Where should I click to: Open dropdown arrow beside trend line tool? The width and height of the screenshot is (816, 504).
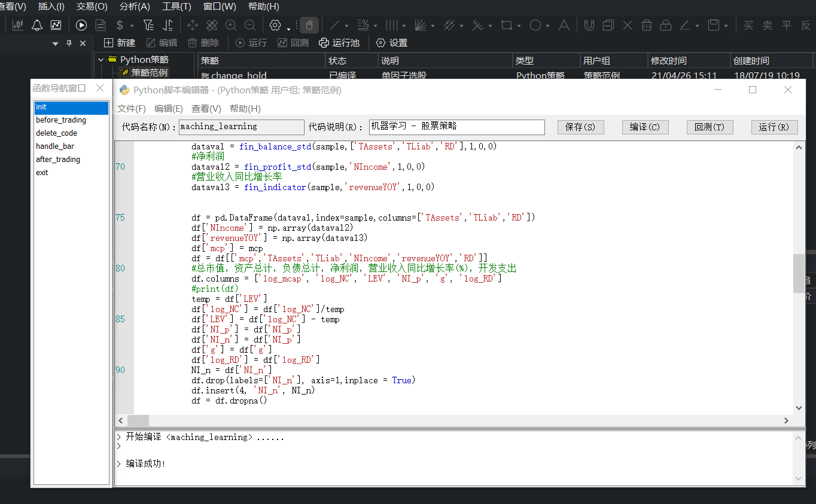click(x=347, y=26)
